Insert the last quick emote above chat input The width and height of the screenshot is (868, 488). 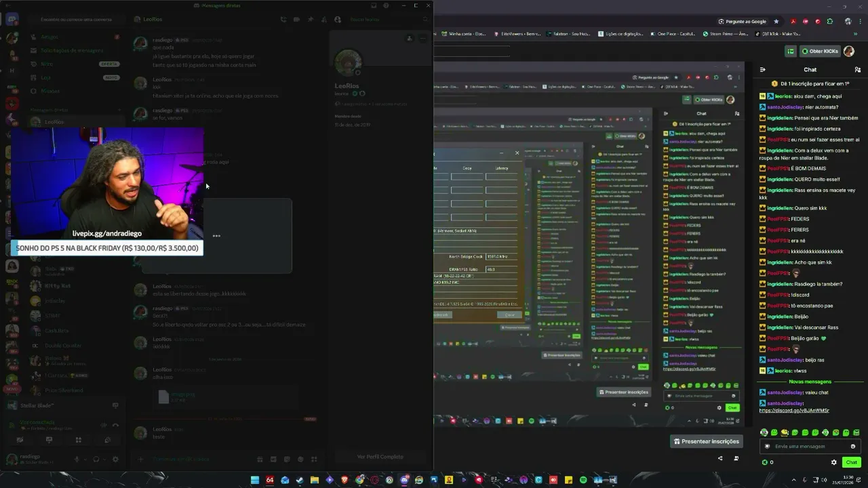click(856, 432)
